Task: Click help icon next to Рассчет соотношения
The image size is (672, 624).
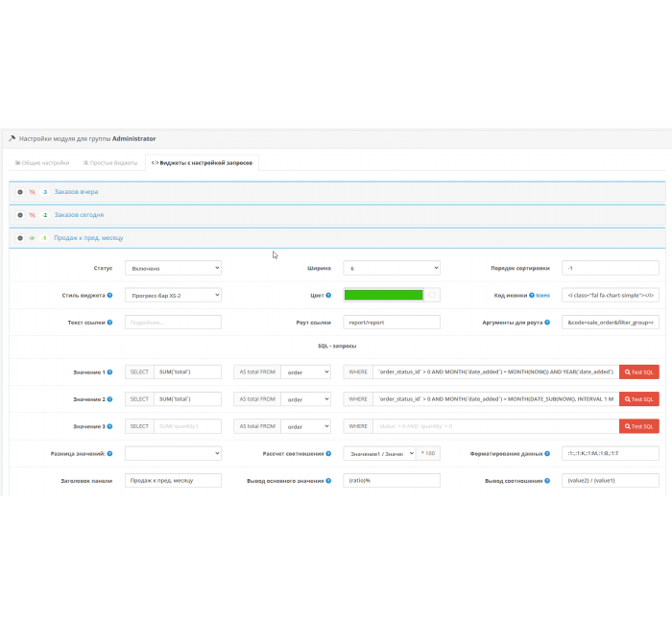Action: (328, 453)
